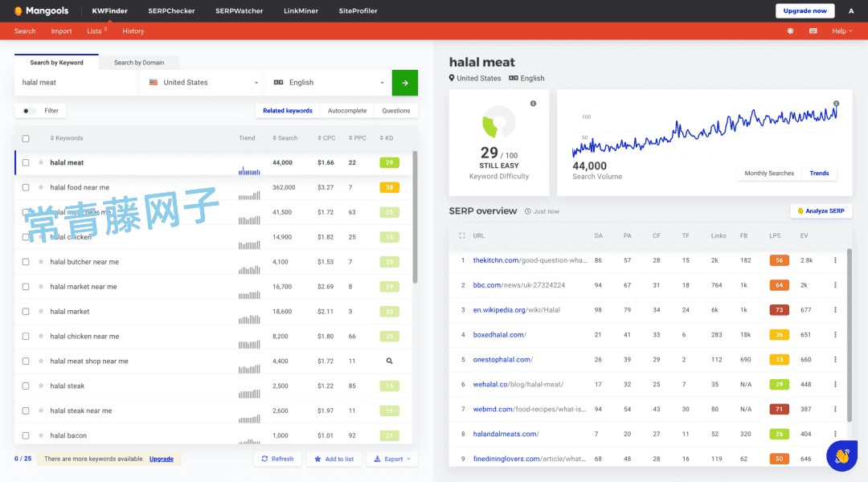Open LinkMiner tool
868x482 pixels.
(301, 10)
